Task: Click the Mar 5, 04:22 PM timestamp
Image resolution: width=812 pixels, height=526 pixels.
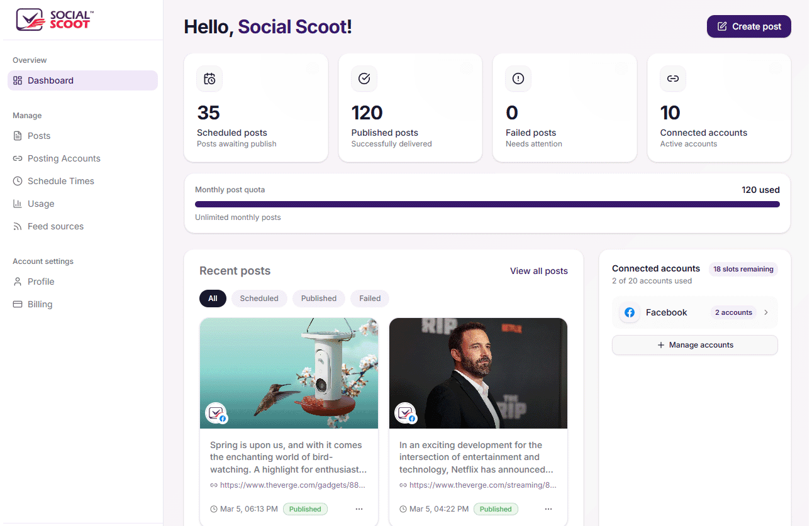Action: pyautogui.click(x=434, y=509)
